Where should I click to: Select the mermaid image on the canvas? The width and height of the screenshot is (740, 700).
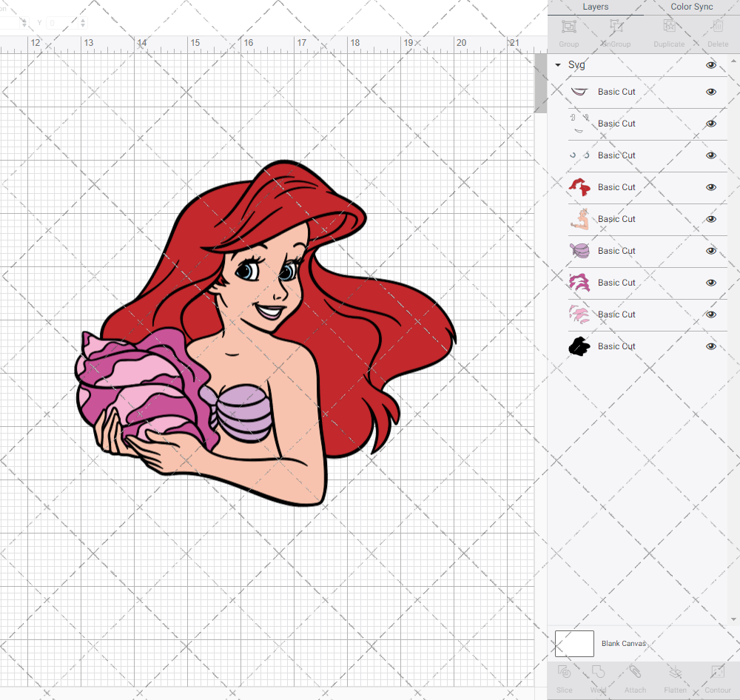click(x=265, y=333)
